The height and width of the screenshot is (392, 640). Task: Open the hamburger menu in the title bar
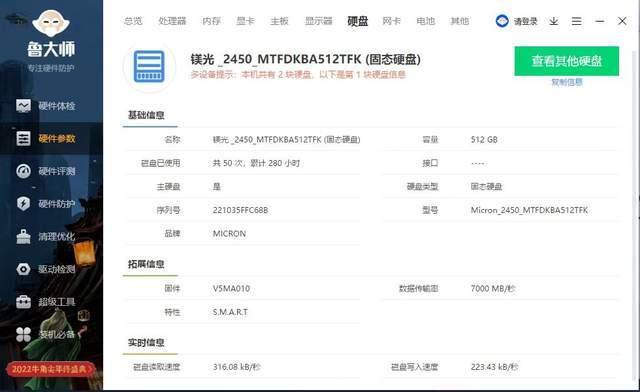tap(576, 21)
